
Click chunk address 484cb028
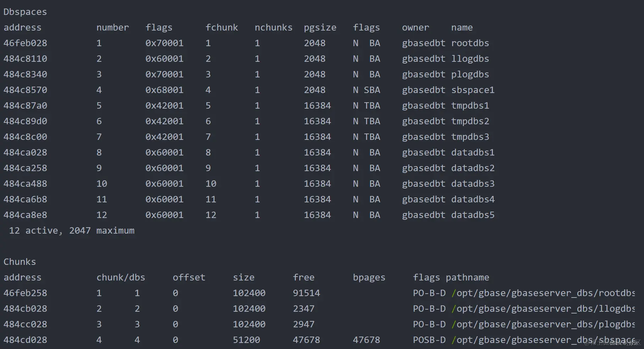tap(25, 309)
